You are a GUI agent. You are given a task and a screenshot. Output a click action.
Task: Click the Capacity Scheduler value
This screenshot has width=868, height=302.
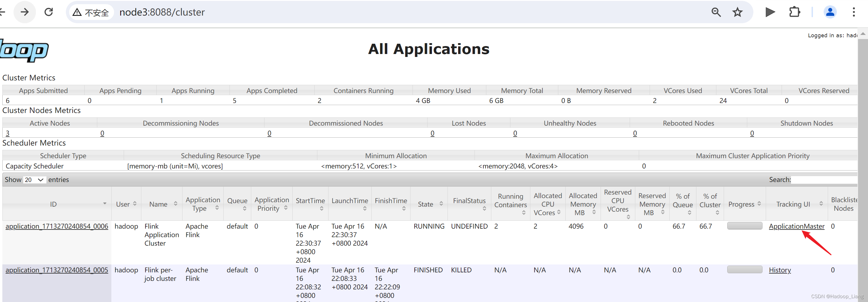34,166
